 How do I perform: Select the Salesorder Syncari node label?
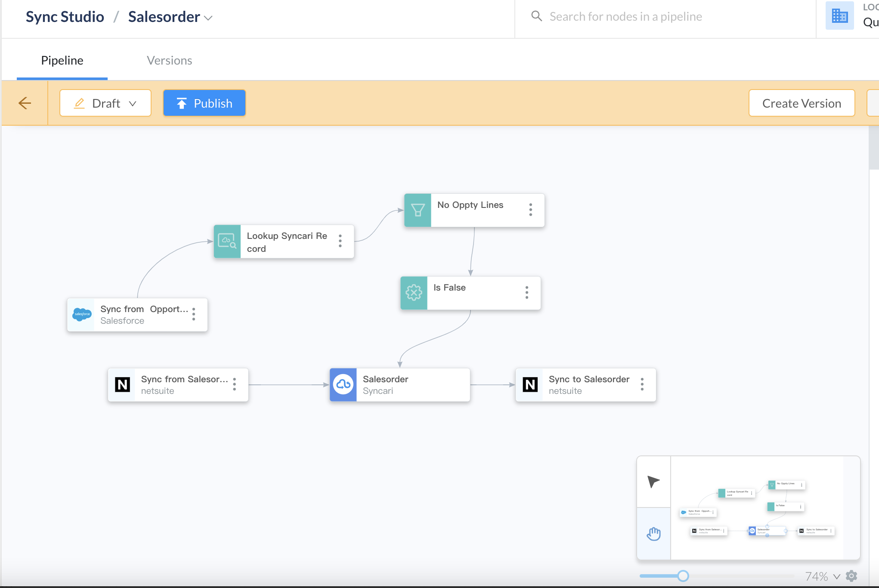(x=385, y=379)
